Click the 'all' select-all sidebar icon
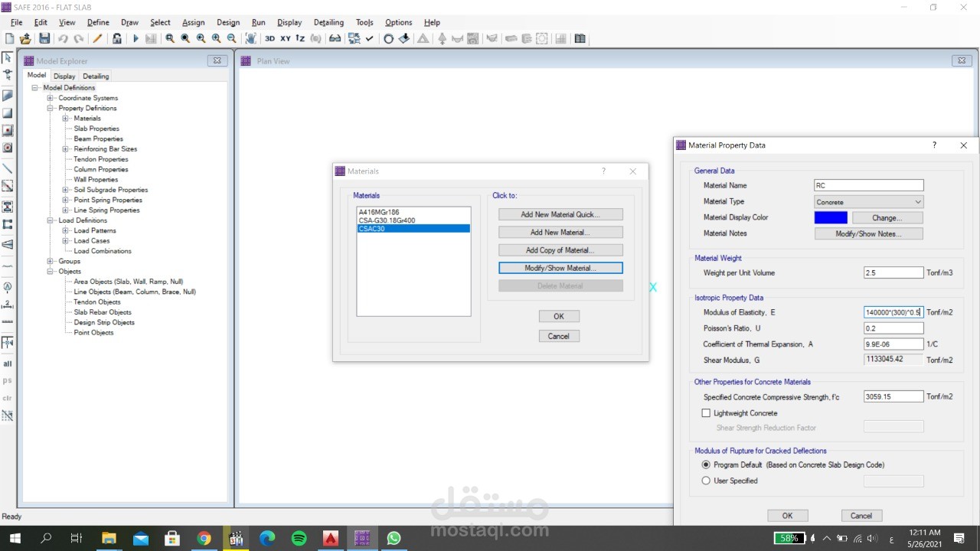980x551 pixels. click(x=8, y=364)
